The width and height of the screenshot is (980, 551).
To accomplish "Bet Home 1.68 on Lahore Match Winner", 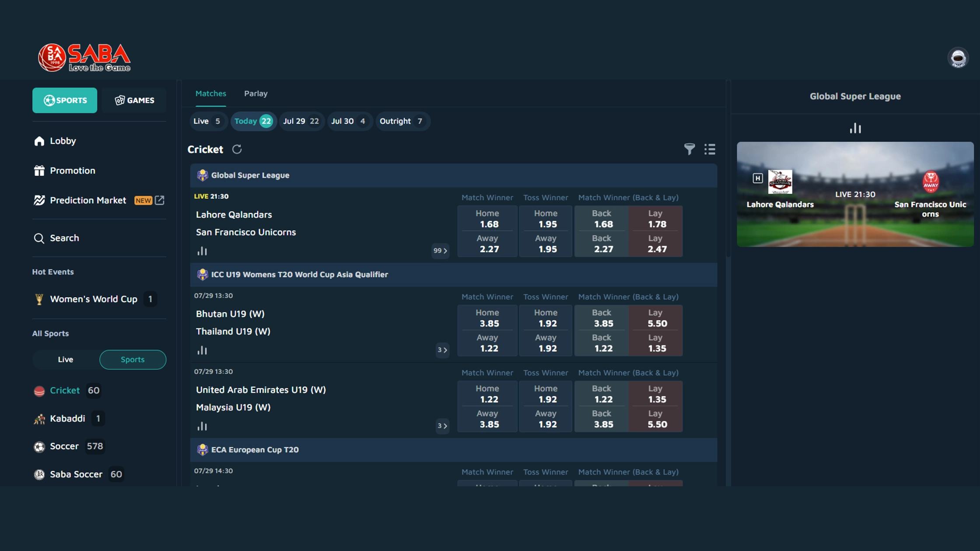I will point(487,219).
